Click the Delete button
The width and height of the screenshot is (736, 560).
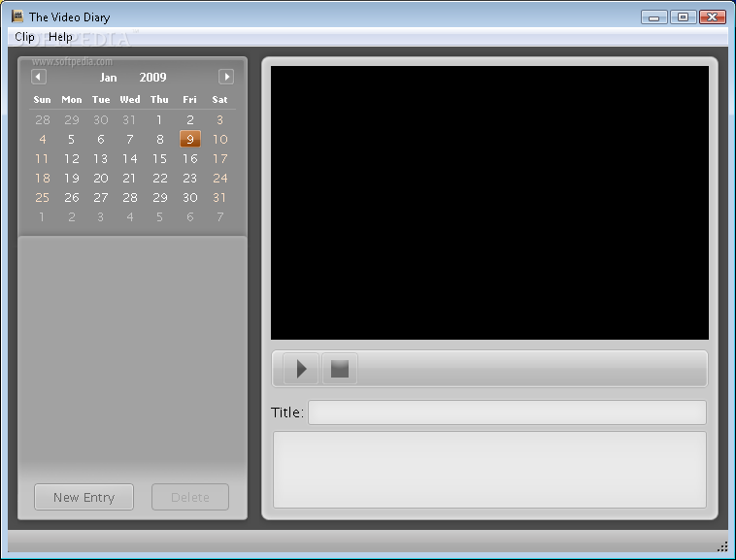coord(190,497)
